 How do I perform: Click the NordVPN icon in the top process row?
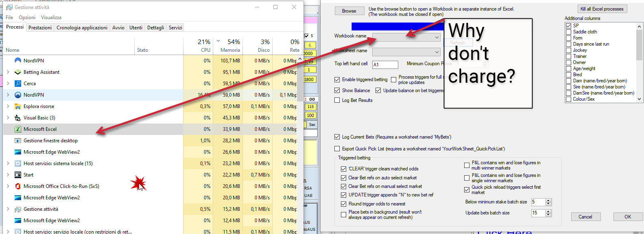click(x=17, y=60)
